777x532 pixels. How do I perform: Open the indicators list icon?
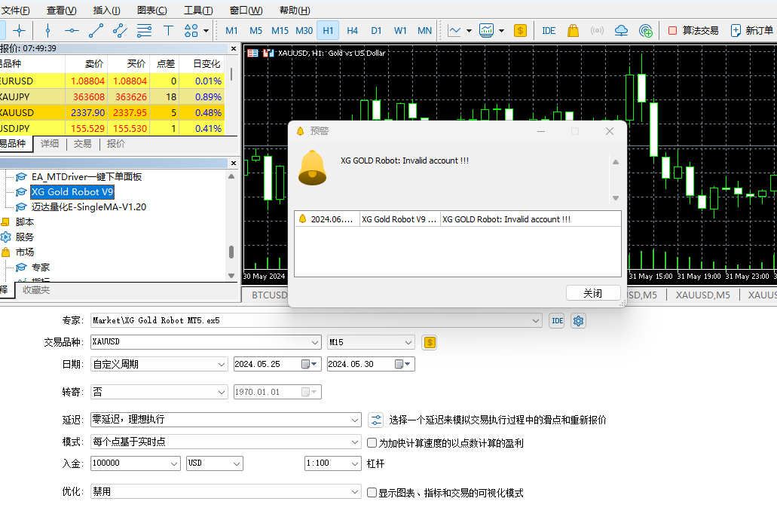pyautogui.click(x=487, y=31)
